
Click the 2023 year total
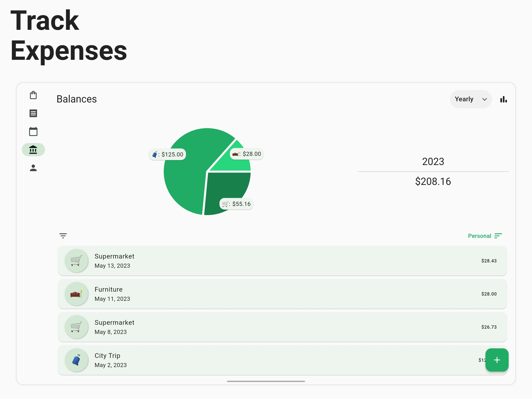click(433, 181)
